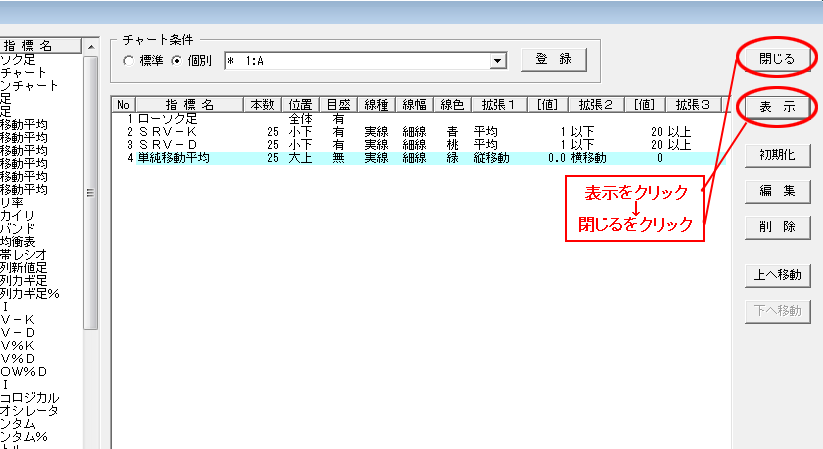Select 列カギ足% in the indicator list
The width and height of the screenshot is (823, 449).
coord(29,294)
